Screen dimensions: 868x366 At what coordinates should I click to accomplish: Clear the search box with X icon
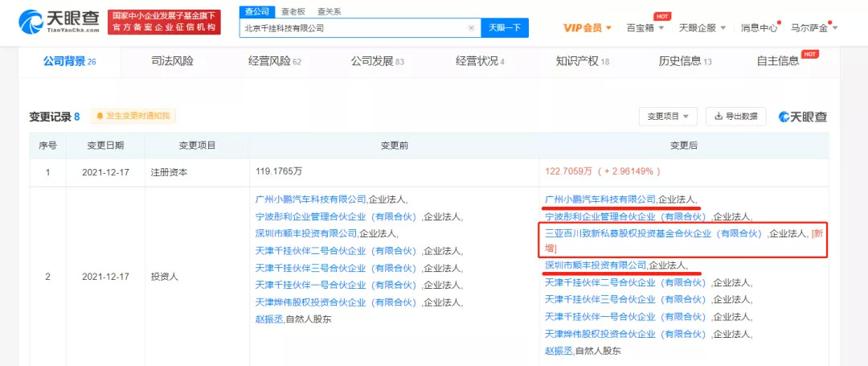pos(471,27)
